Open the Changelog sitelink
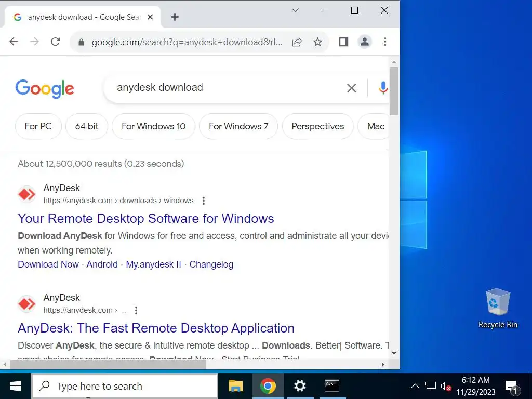This screenshot has height=399, width=532. (211, 264)
